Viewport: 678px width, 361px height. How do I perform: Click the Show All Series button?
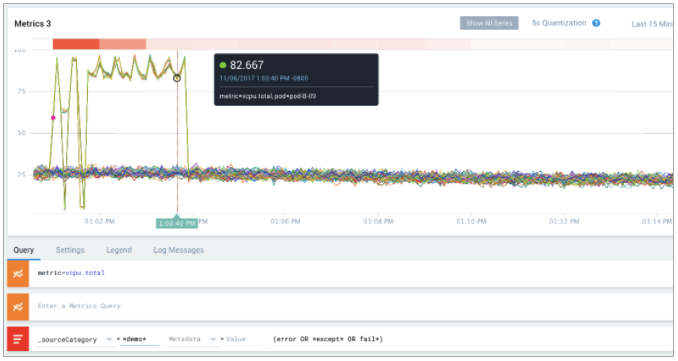point(489,23)
